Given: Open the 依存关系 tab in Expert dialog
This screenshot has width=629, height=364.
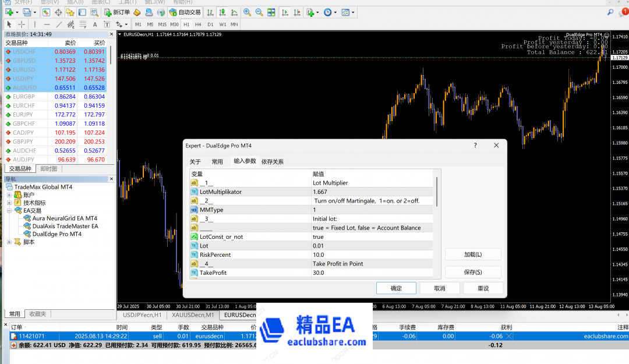Looking at the screenshot, I should pyautogui.click(x=273, y=161).
